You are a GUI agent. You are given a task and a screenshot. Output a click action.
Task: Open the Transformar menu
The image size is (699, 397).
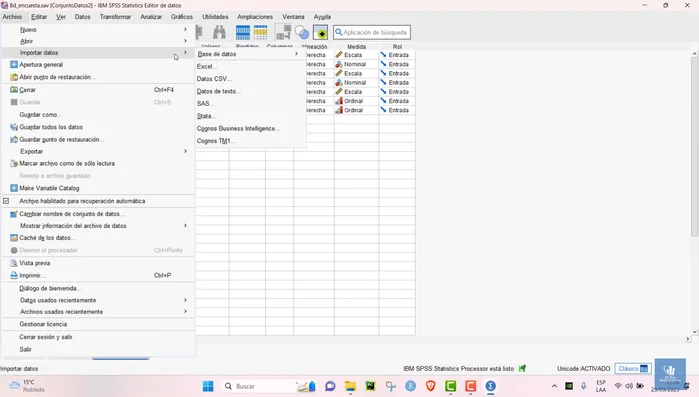pyautogui.click(x=115, y=16)
